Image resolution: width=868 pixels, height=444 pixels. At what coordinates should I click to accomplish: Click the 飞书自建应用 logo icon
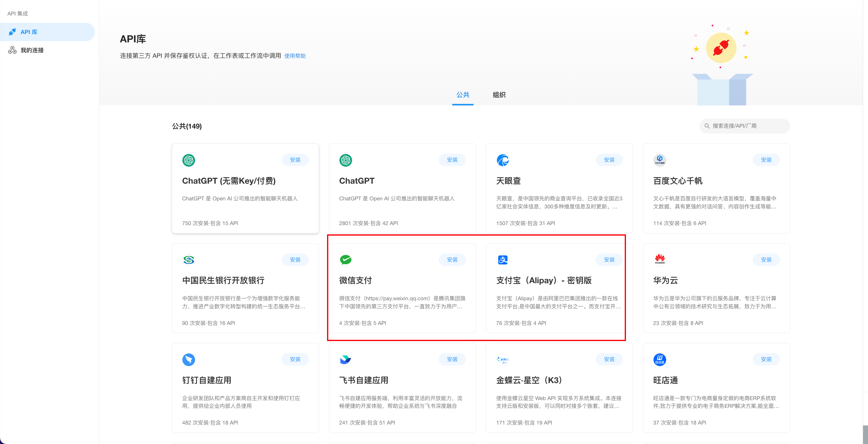tap(345, 359)
